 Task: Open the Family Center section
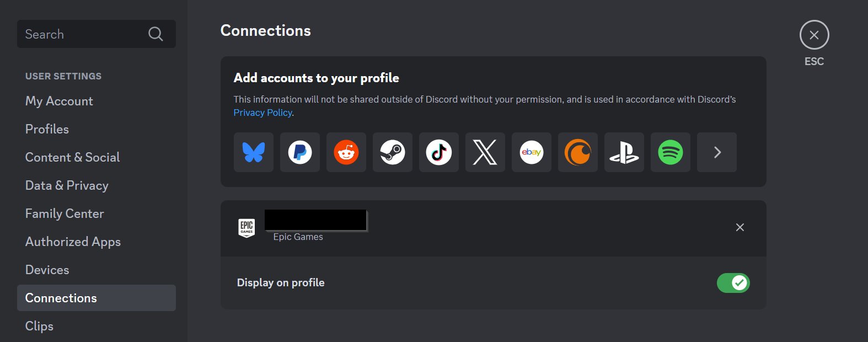coord(65,213)
